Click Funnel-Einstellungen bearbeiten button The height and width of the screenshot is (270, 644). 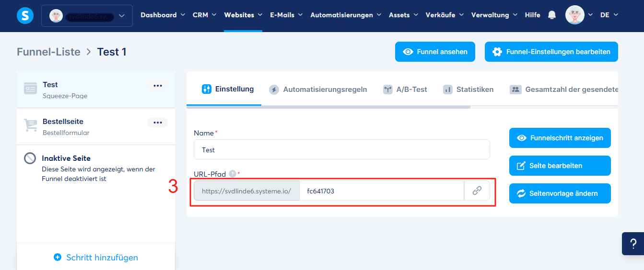[551, 52]
